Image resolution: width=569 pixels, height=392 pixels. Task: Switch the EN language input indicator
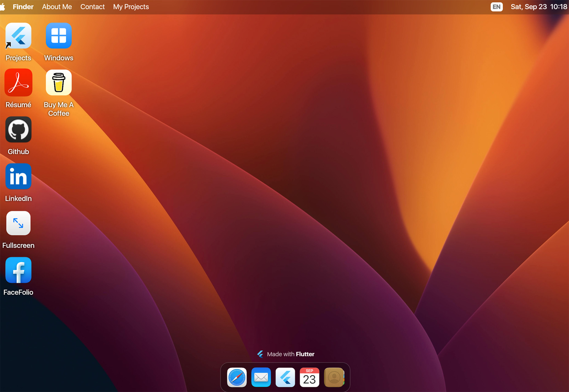tap(496, 7)
